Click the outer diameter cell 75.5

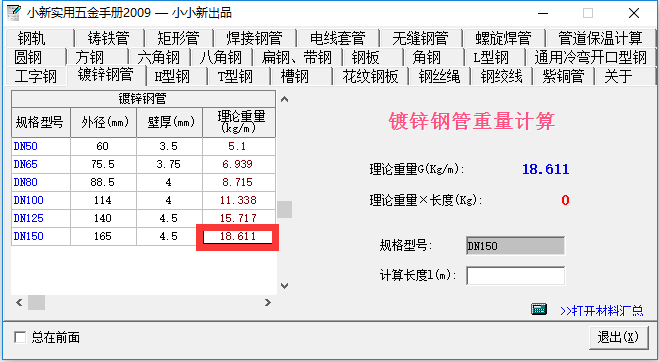103,164
